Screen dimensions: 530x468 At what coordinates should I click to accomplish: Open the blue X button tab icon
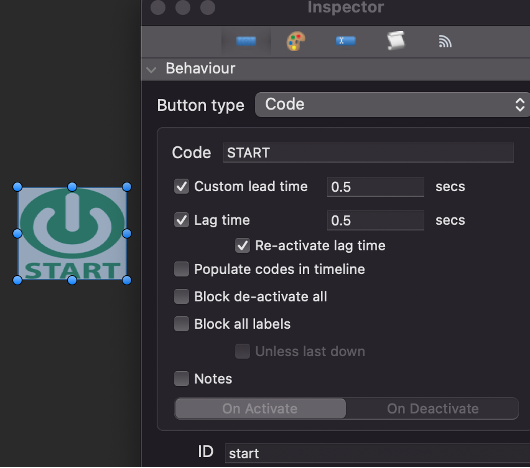346,41
